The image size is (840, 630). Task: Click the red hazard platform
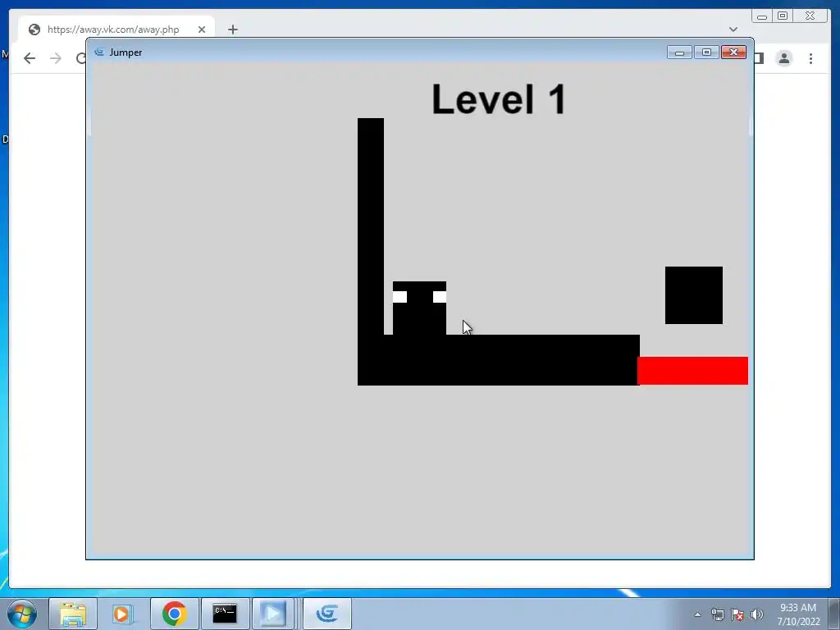(x=692, y=371)
